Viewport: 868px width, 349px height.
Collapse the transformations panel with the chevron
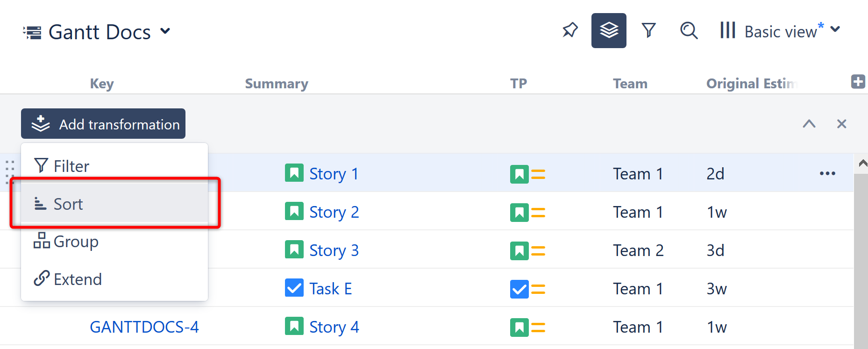(809, 124)
